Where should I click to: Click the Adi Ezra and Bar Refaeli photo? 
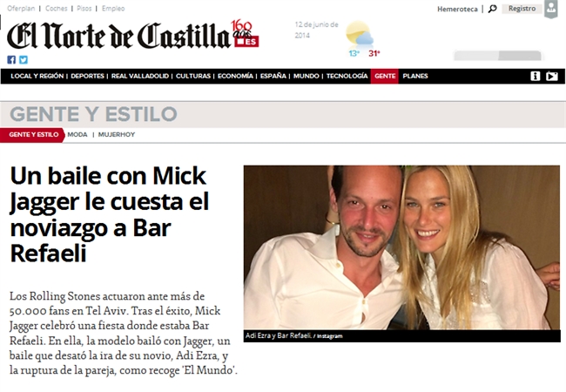coord(401,247)
